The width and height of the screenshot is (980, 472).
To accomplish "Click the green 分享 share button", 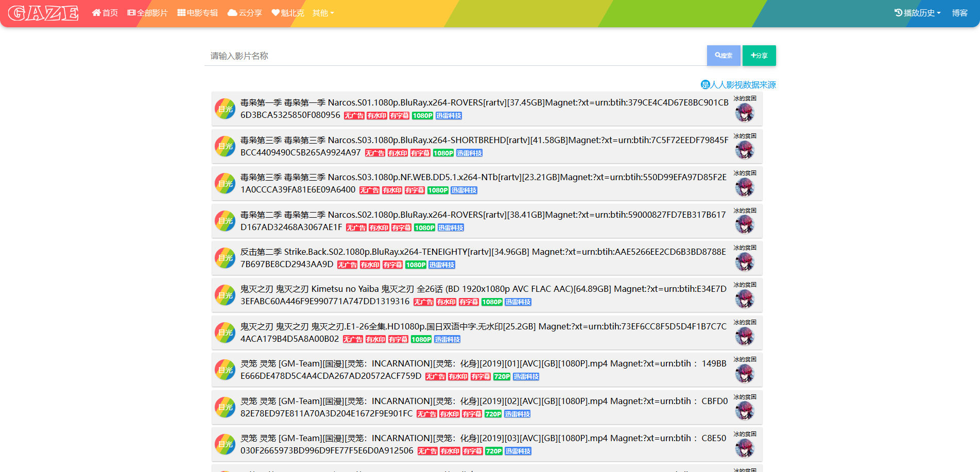I will (x=759, y=56).
